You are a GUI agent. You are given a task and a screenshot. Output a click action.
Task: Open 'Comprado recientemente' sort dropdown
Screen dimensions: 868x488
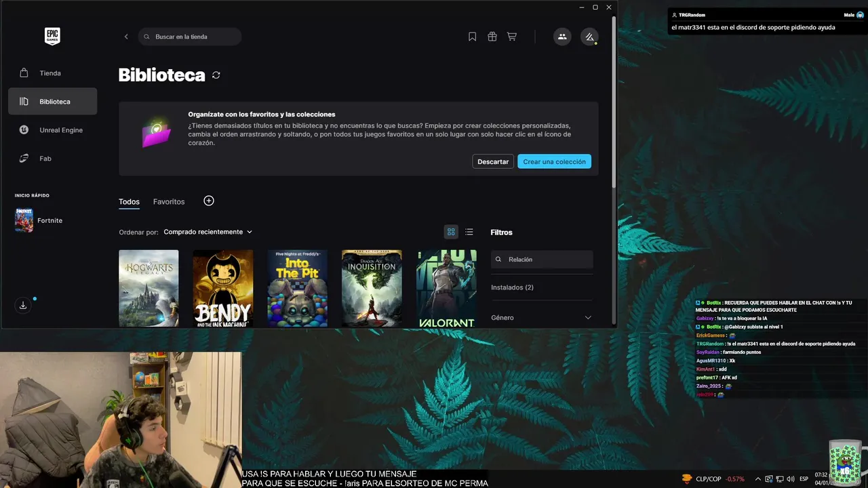(x=208, y=232)
